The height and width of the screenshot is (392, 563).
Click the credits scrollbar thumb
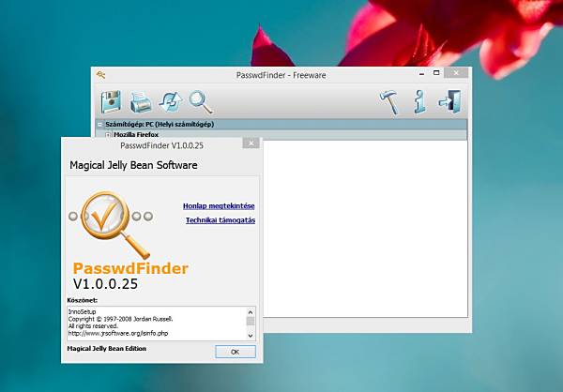tap(251, 322)
